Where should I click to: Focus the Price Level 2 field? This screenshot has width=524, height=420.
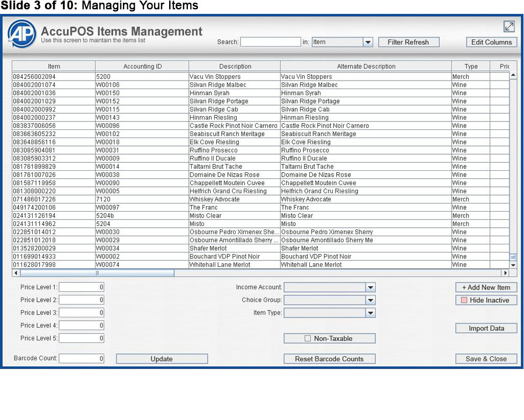82,300
